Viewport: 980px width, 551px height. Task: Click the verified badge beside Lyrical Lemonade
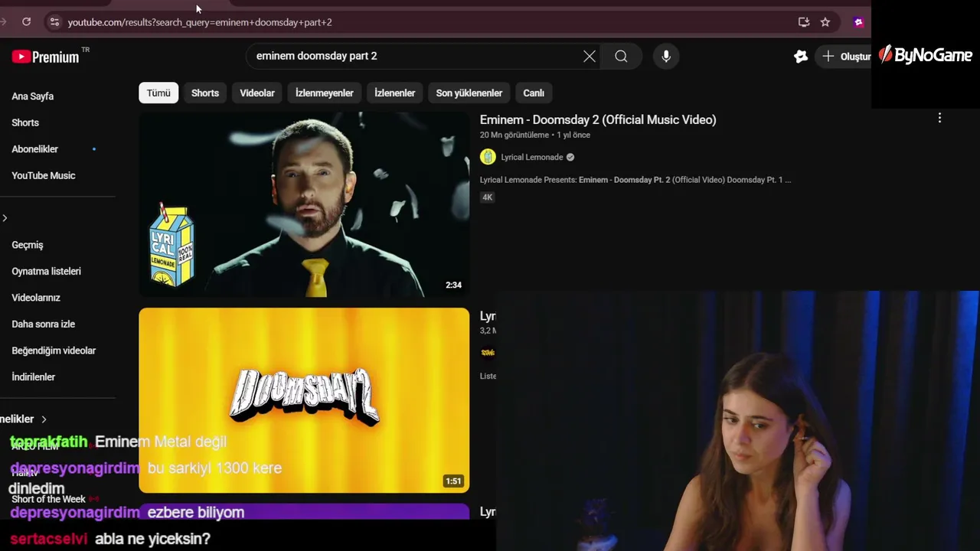coord(570,157)
